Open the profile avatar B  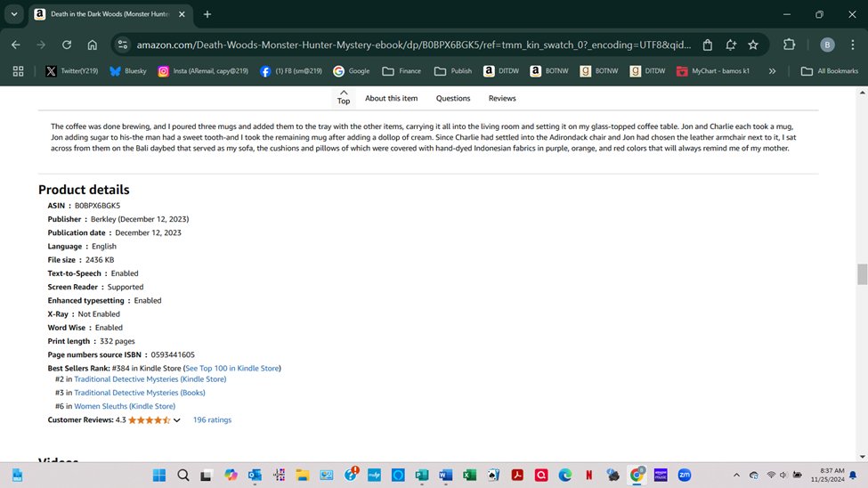[827, 45]
